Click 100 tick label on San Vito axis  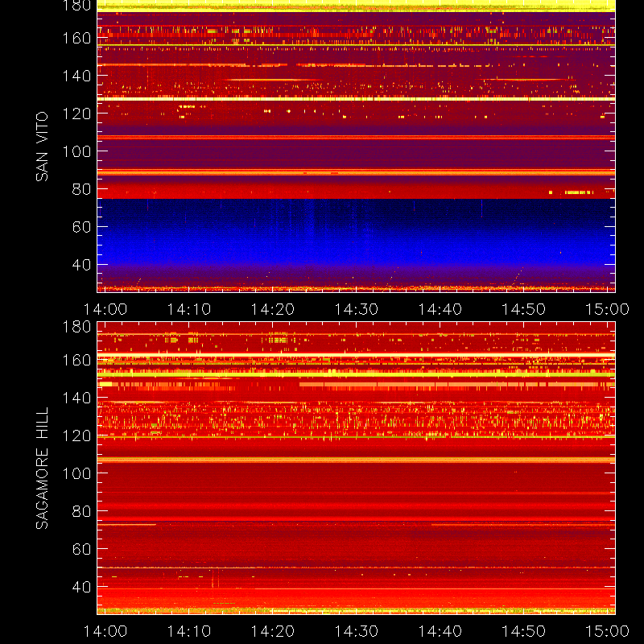[76, 151]
